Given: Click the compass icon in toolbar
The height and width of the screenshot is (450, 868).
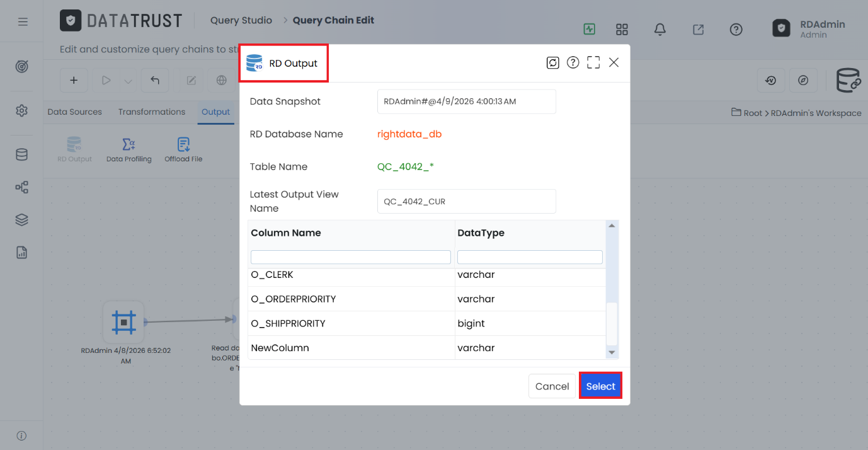Looking at the screenshot, I should (803, 80).
